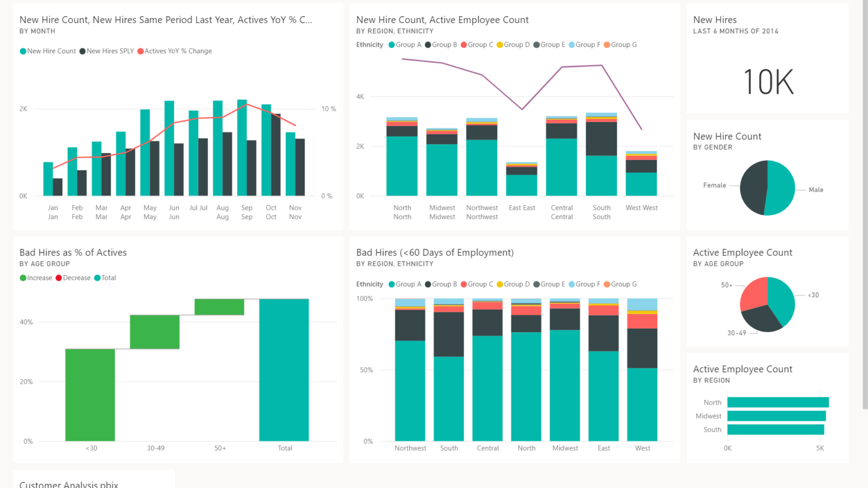The image size is (868, 488).
Task: Click Group G legend in New Hire Count by region chart
Action: (620, 45)
